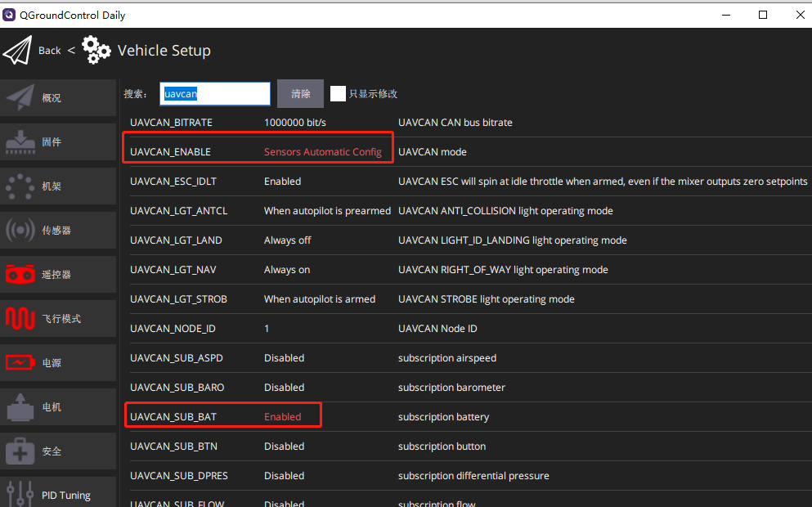Minimize the QGroundControl Daily window
Viewport: 812px width, 507px height.
(726, 15)
